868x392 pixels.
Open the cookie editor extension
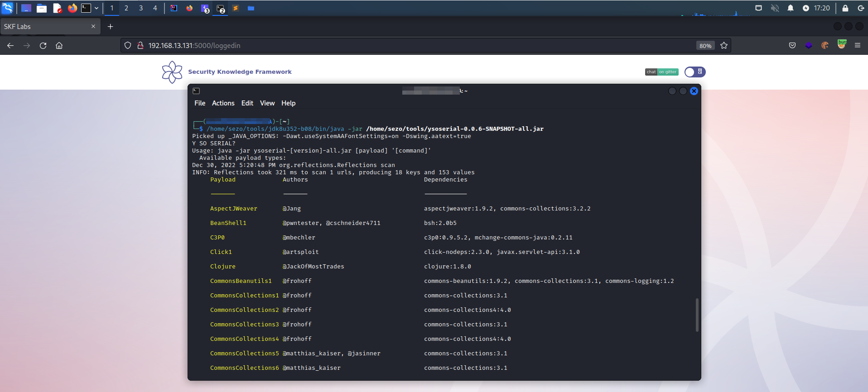click(825, 45)
